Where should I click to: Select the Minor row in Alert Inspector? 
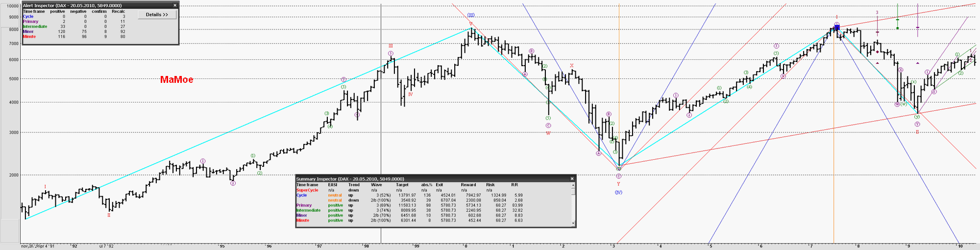point(74,31)
